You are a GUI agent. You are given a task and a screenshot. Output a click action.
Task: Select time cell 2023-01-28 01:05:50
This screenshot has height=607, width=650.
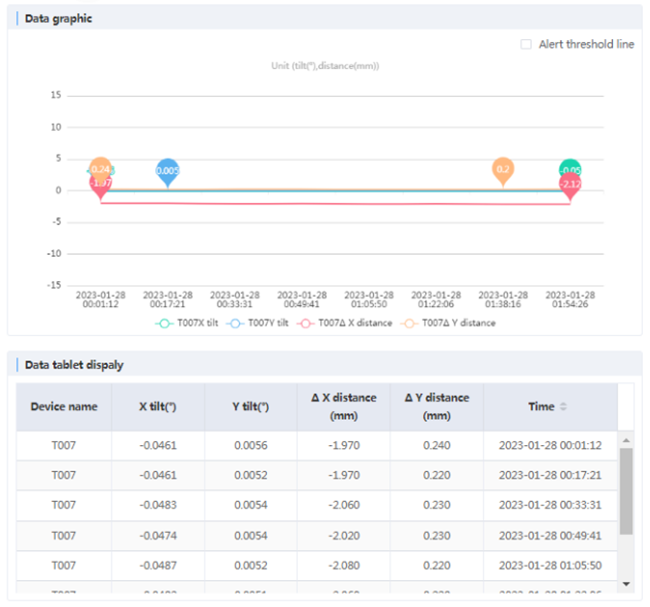tap(550, 566)
